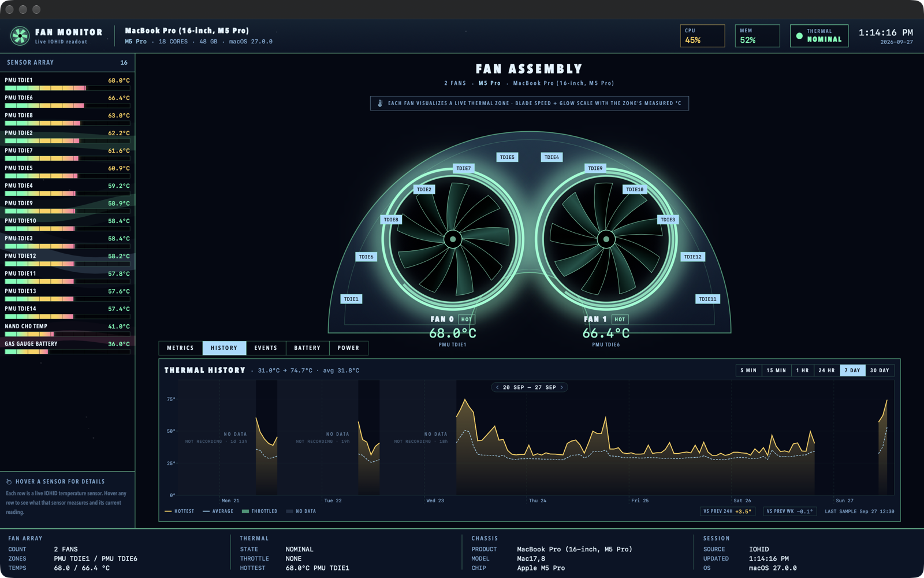
Task: Toggle the Average legend series
Action: pos(218,512)
